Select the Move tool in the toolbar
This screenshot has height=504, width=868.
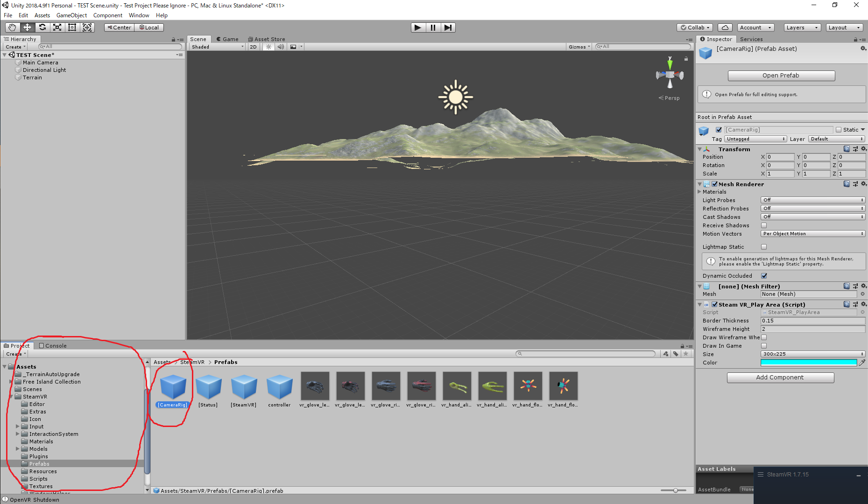27,28
